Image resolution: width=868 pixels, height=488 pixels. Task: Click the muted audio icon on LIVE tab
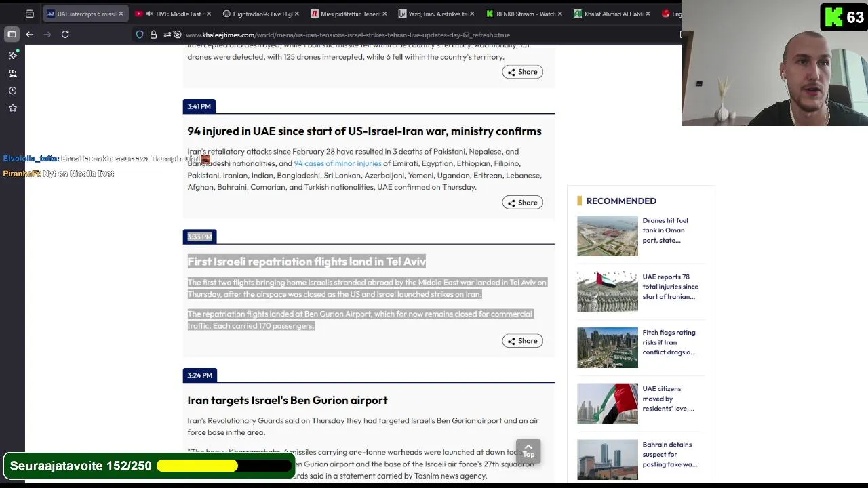pyautogui.click(x=149, y=14)
